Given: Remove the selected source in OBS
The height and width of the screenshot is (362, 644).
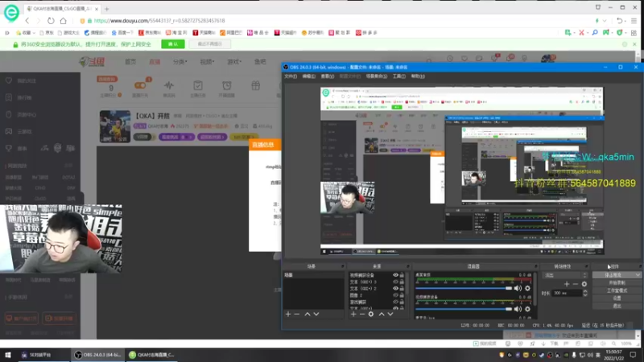Looking at the screenshot, I should 361,314.
